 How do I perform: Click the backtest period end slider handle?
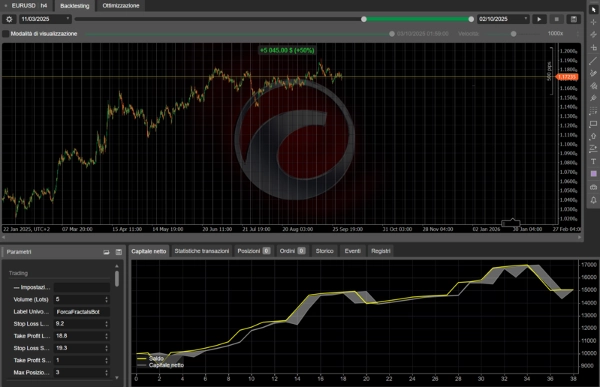point(471,19)
